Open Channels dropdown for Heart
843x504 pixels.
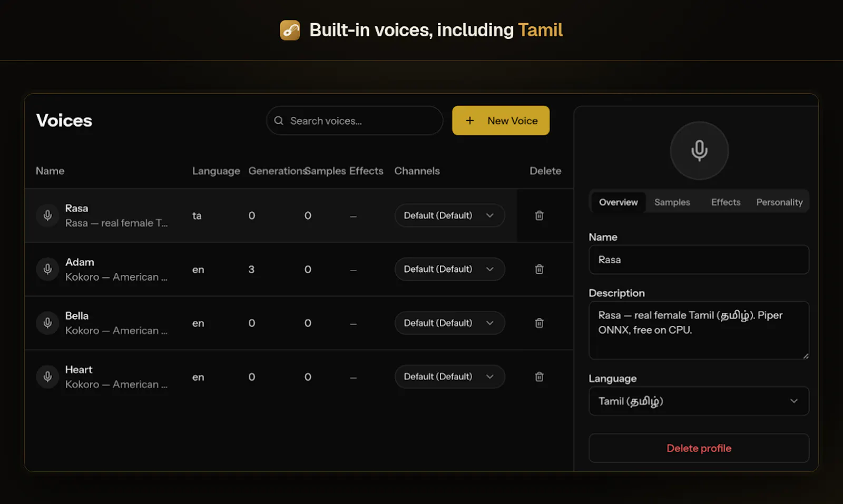449,377
